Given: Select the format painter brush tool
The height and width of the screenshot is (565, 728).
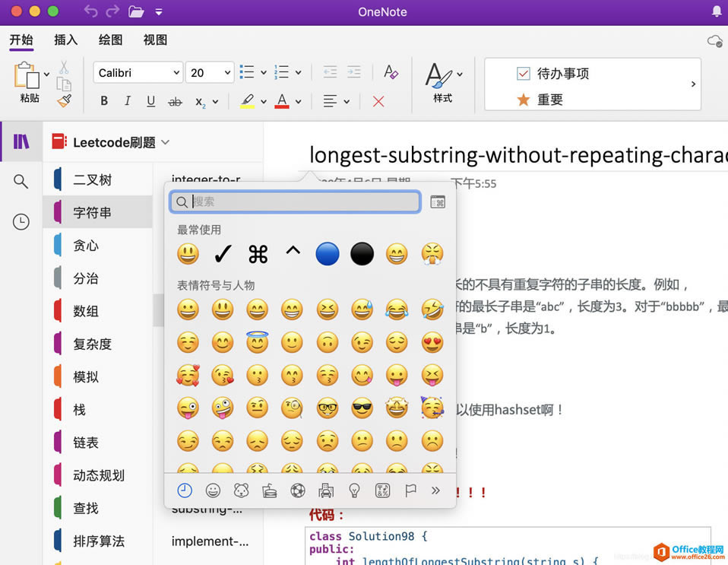Looking at the screenshot, I should [x=65, y=100].
